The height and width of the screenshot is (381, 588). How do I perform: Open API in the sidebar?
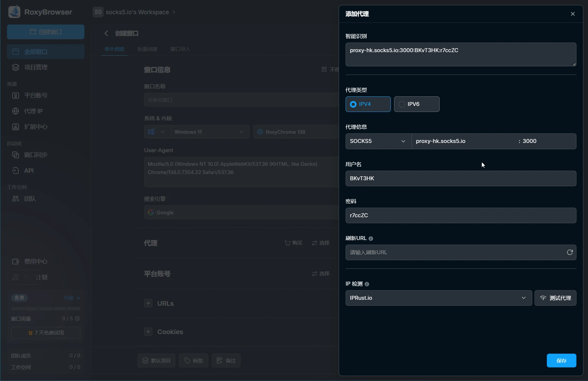coord(46,171)
